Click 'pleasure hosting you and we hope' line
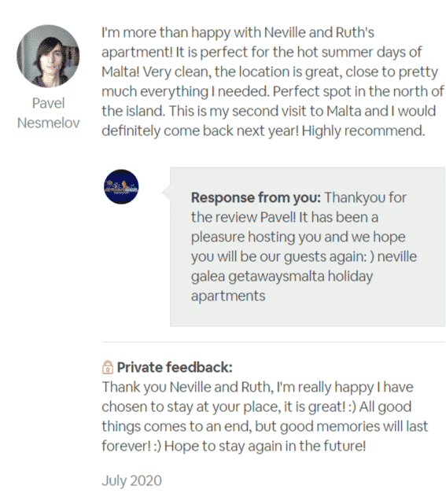The height and width of the screenshot is (504, 446). (298, 237)
